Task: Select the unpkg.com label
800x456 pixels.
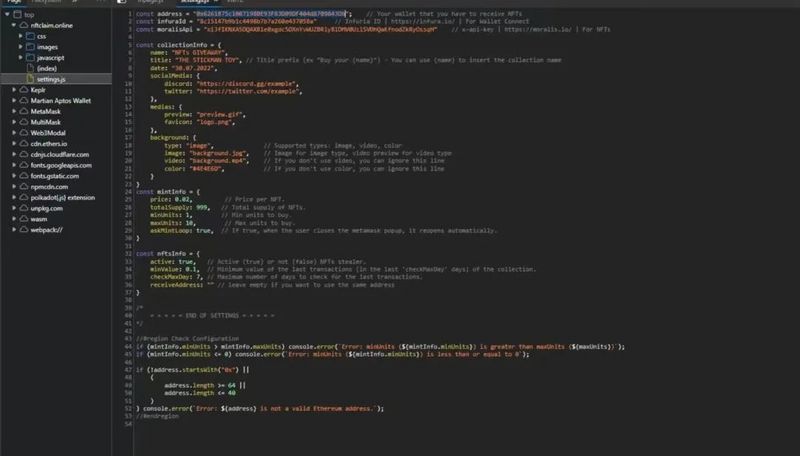Action: pyautogui.click(x=46, y=208)
